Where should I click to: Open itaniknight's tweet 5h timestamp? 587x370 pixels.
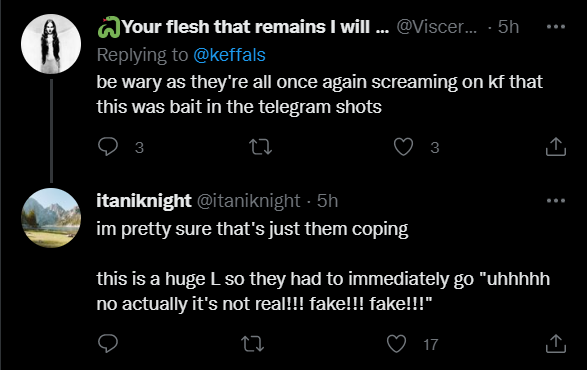[x=328, y=201]
